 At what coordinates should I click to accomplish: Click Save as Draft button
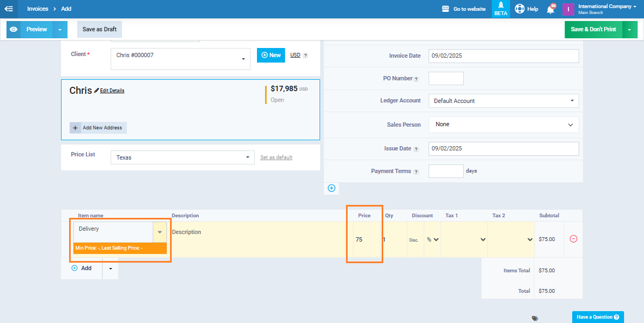pyautogui.click(x=99, y=29)
